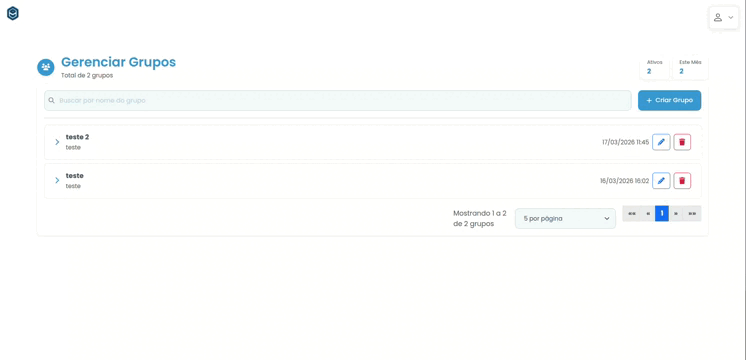Go to the previous page of groups
This screenshot has height=360, width=746.
pos(648,214)
